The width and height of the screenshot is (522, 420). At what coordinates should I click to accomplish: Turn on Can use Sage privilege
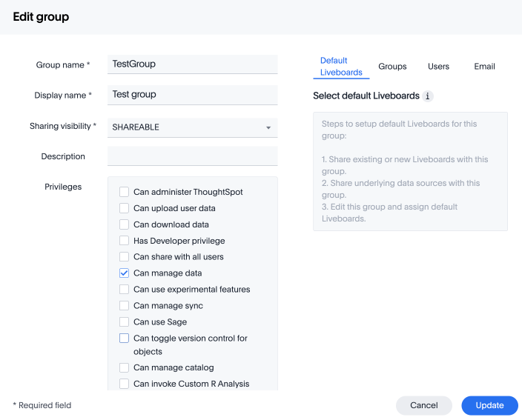pyautogui.click(x=125, y=322)
